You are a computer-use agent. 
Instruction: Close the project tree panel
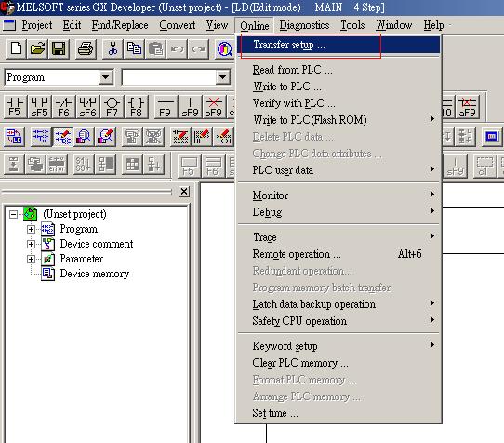tap(184, 192)
